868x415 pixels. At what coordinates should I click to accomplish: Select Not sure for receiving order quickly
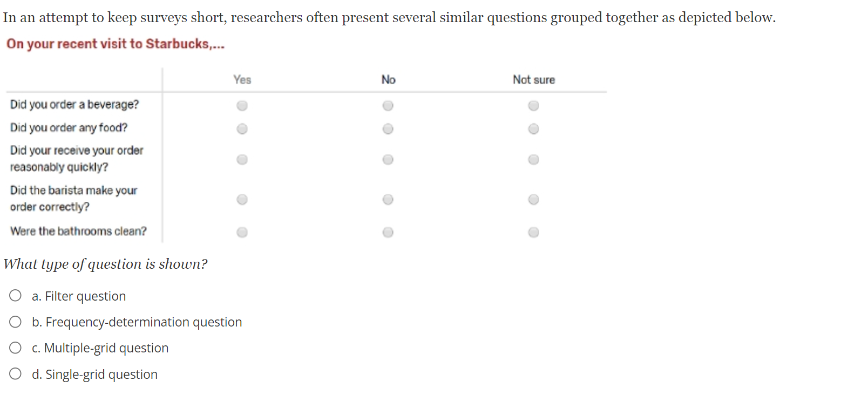click(x=534, y=159)
